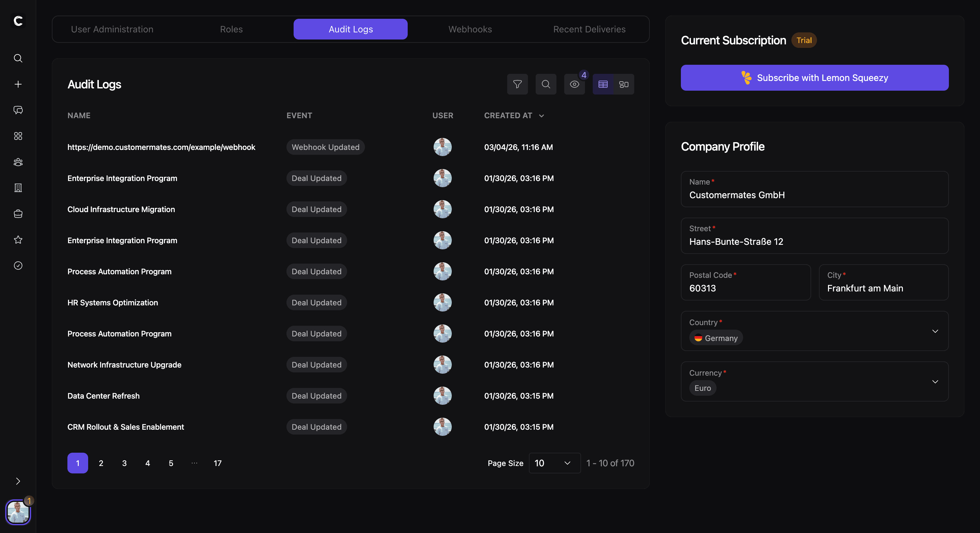Go to page 17 of audit logs
Viewport: 980px width, 533px height.
point(217,463)
